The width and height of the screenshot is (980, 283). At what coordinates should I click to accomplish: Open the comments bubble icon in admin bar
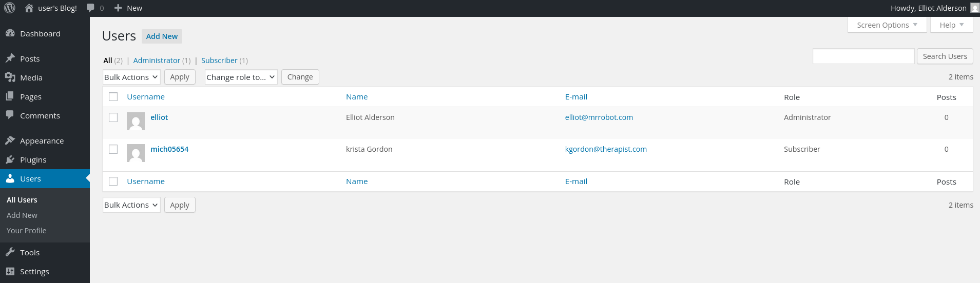(91, 8)
